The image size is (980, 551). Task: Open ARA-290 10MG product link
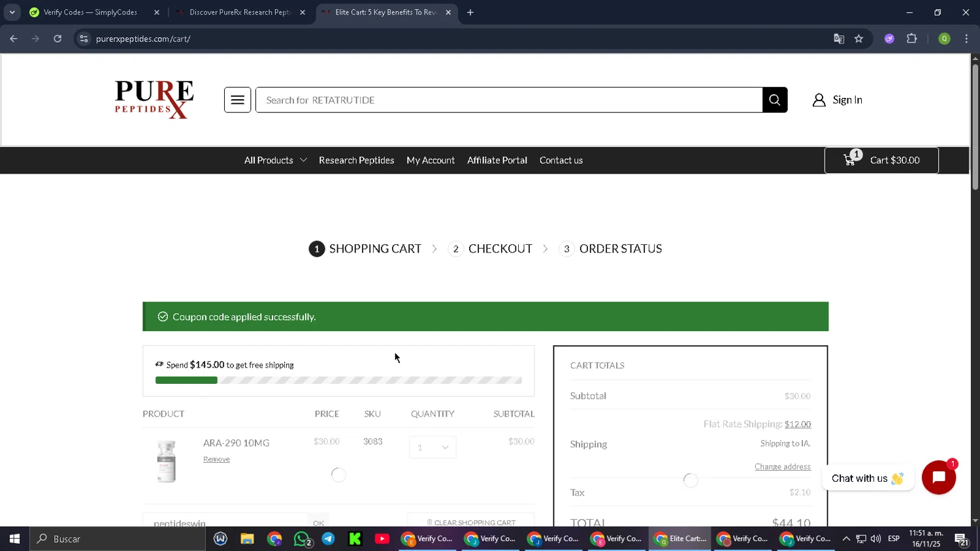click(236, 443)
